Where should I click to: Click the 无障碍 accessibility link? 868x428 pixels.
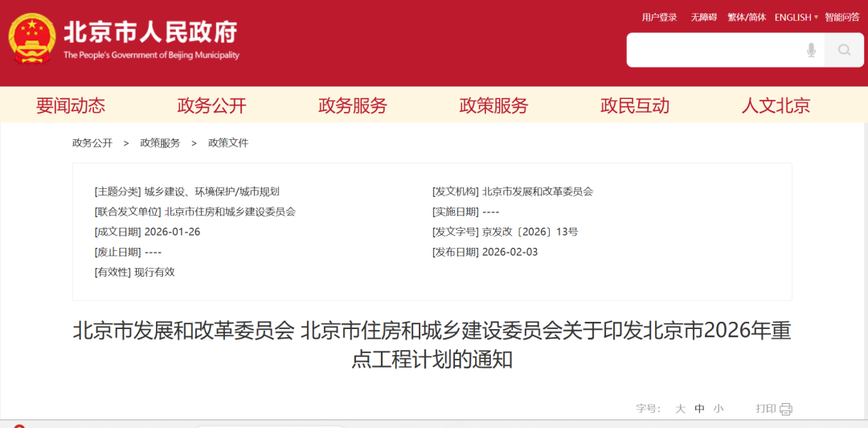[x=703, y=18]
